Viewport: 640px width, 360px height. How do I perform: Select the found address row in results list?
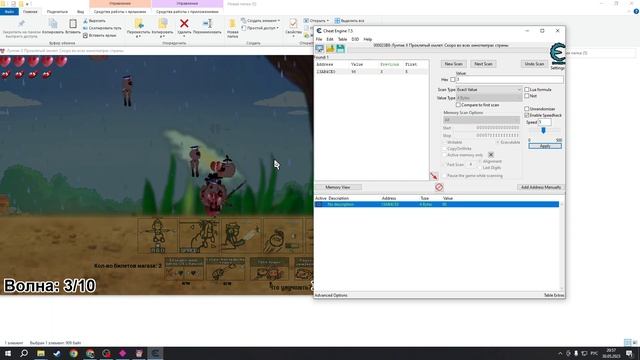[372, 72]
